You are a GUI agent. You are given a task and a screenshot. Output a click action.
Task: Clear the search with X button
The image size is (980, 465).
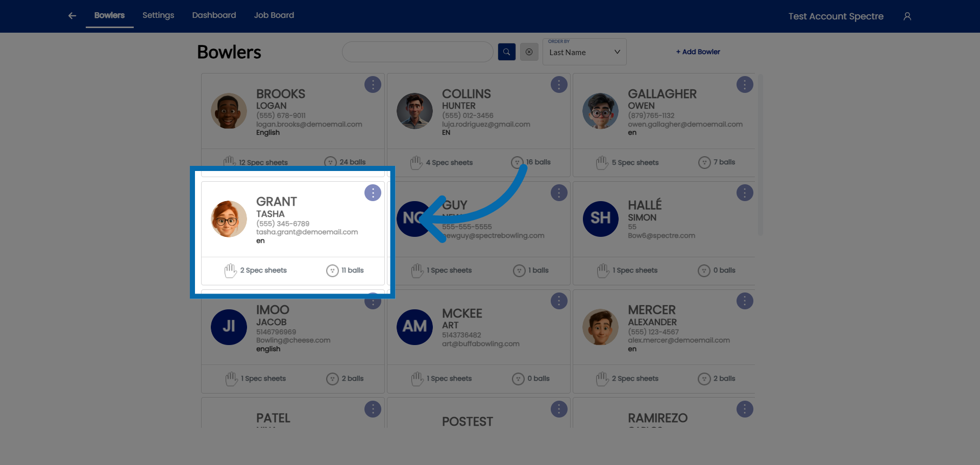[529, 52]
